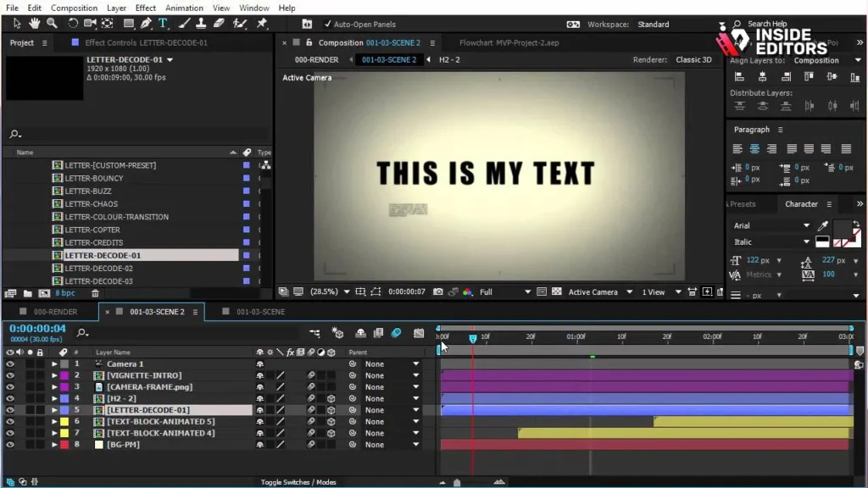Viewport: 868px width, 488px height.
Task: Open the Graph Editor icon in timeline
Action: (x=419, y=332)
